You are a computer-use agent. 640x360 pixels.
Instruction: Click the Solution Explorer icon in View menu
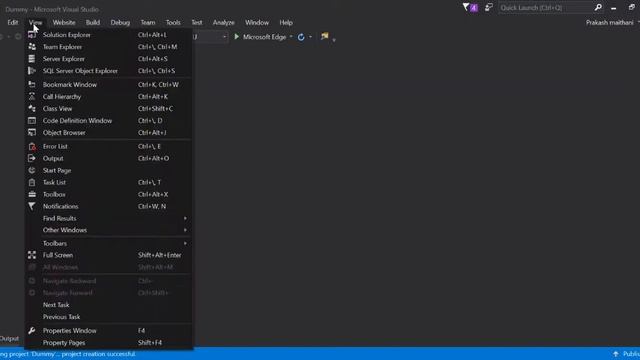pos(32,35)
